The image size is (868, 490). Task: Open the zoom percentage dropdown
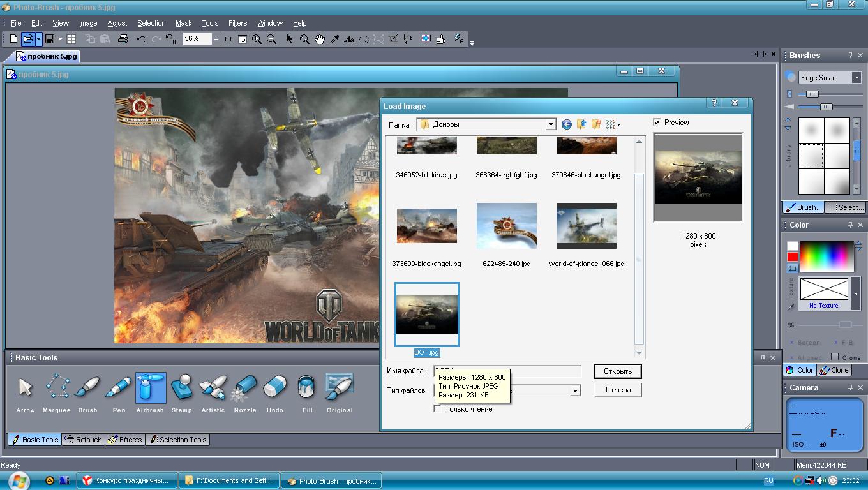[216, 40]
